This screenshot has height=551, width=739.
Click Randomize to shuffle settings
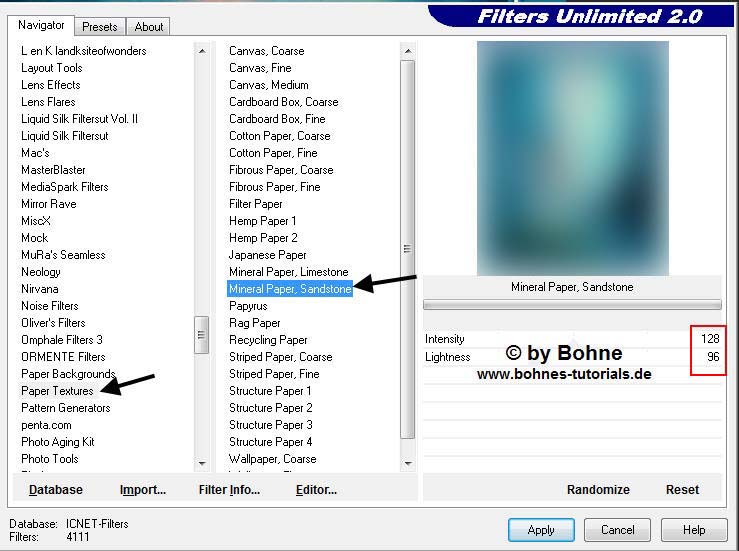[598, 490]
